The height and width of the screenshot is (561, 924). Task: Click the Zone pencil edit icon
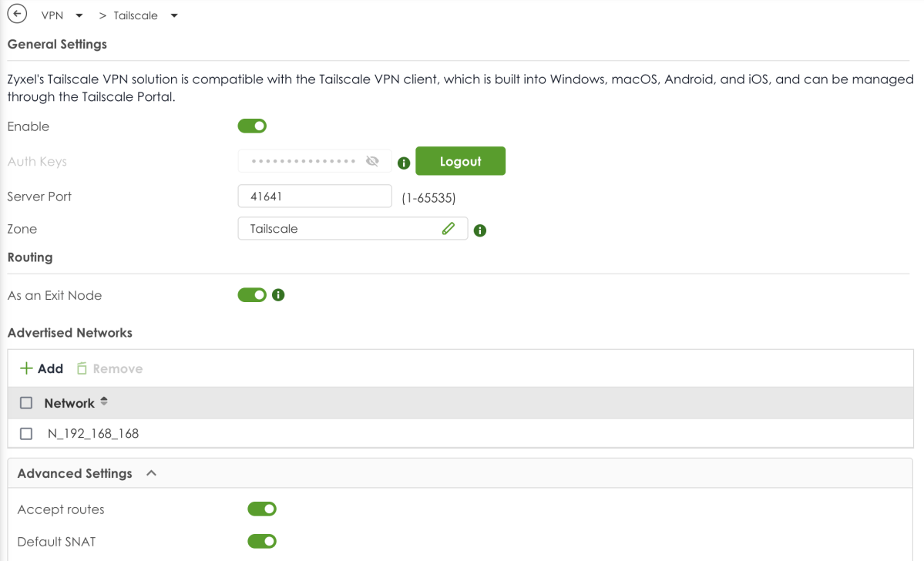(449, 228)
